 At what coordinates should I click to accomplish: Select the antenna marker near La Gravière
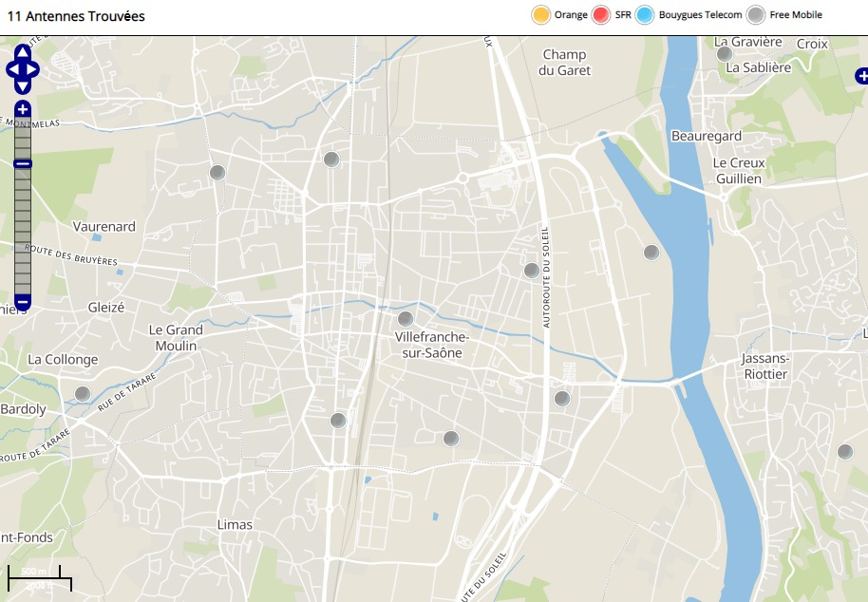(x=725, y=54)
